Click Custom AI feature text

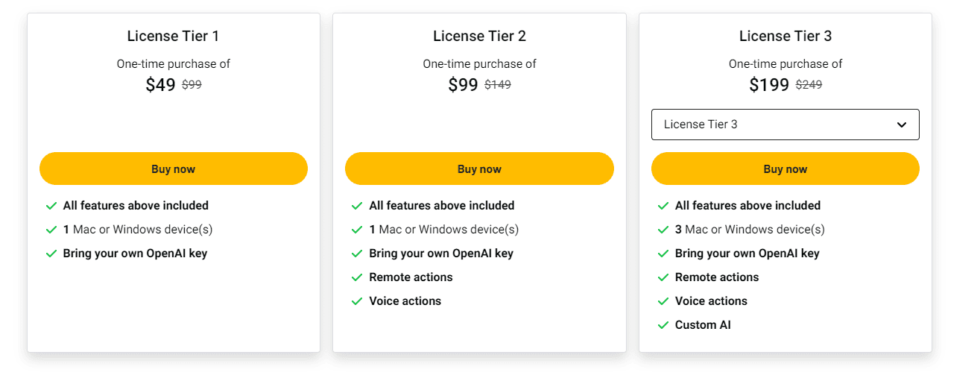(x=703, y=325)
